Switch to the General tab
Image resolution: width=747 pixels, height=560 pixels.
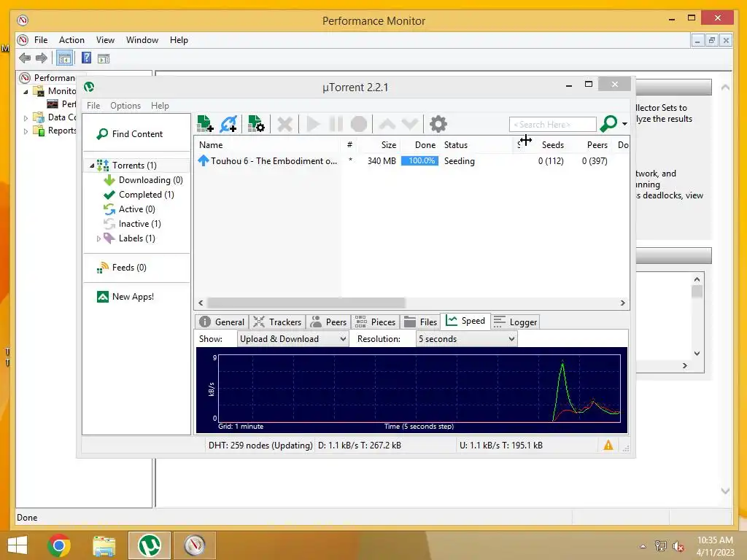click(222, 322)
